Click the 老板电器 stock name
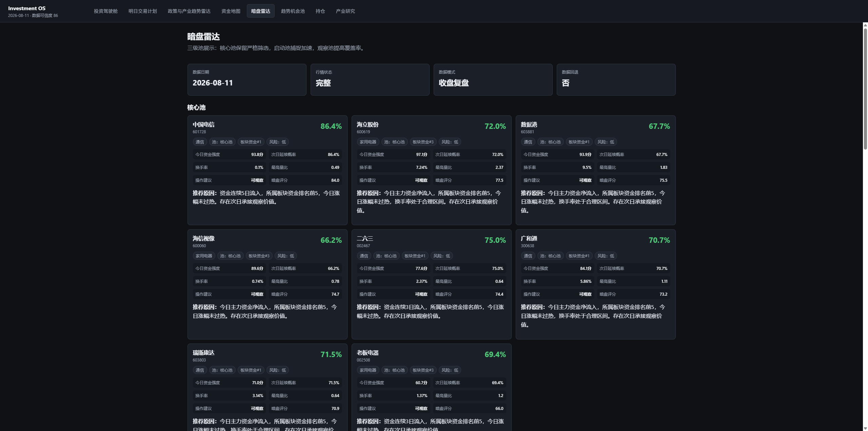 368,353
